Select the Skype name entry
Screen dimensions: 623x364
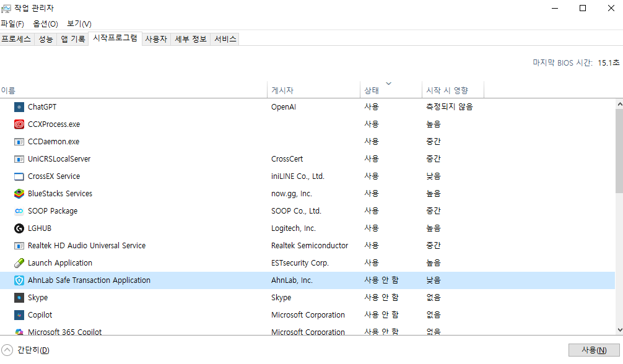38,298
